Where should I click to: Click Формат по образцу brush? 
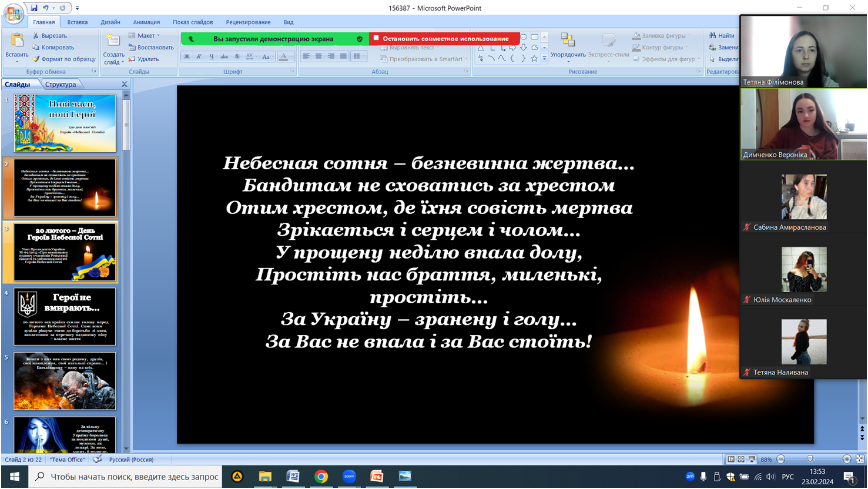click(x=36, y=59)
